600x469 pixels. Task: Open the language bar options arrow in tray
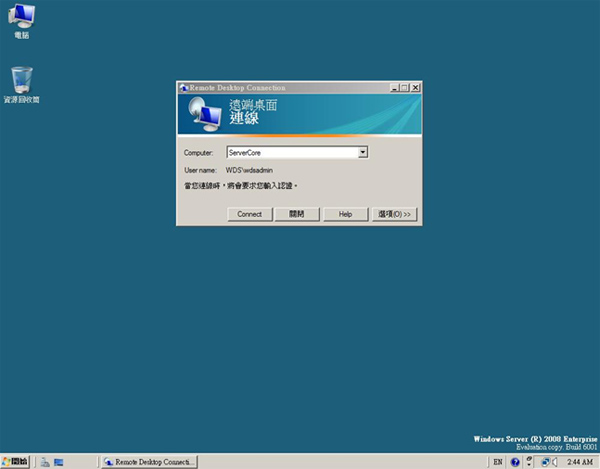coord(530,462)
